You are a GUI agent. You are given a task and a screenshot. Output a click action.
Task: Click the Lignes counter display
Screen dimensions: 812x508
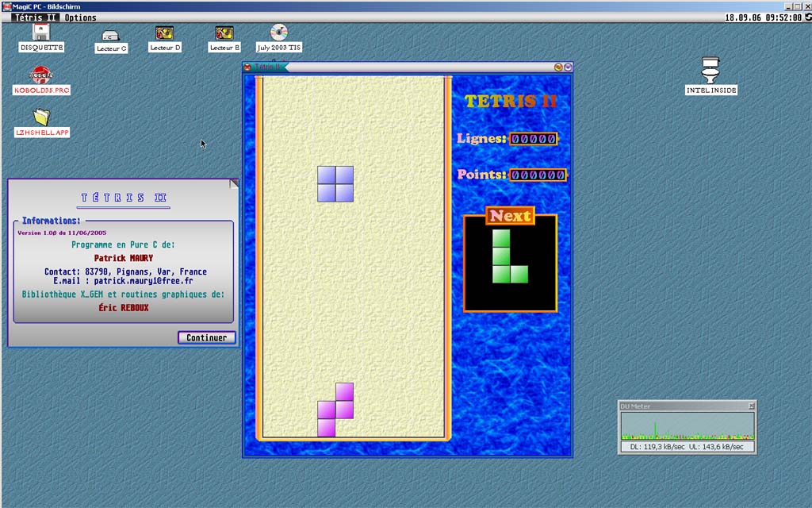[533, 139]
